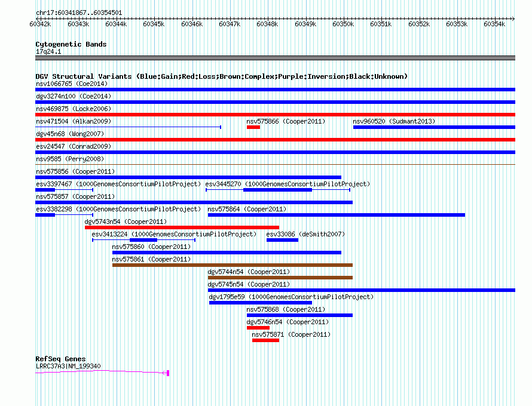
Task: Select the blue esv33086 gain bar
Action: [x=282, y=240]
